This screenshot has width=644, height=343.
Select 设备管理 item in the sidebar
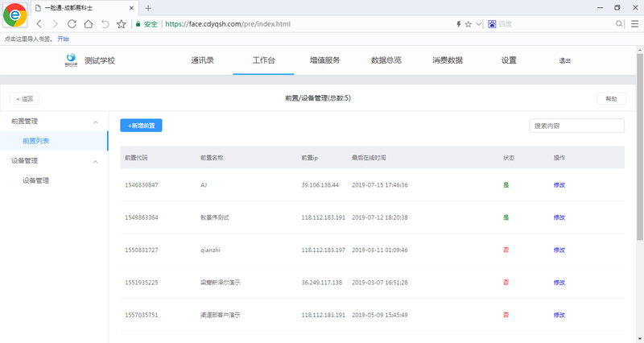point(36,180)
